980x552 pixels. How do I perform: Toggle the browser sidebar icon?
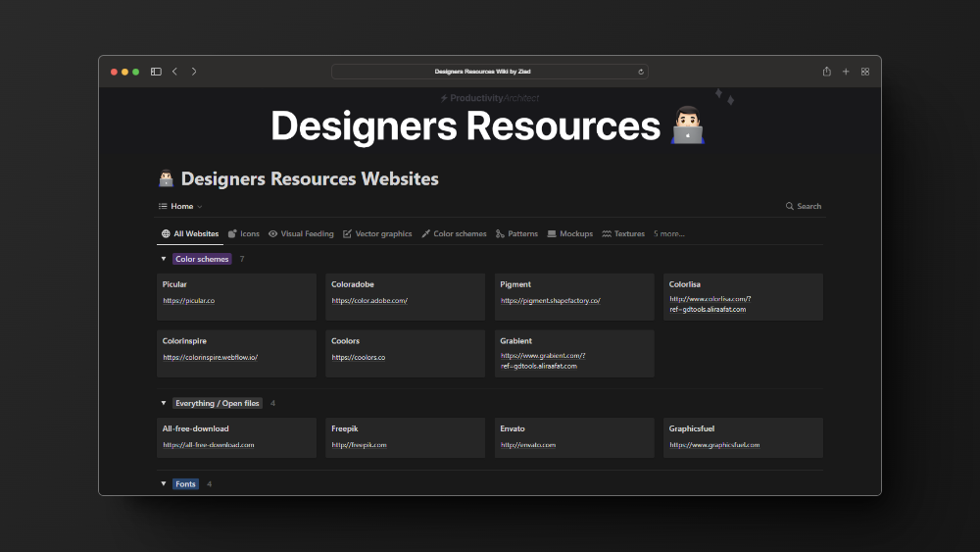tap(156, 72)
